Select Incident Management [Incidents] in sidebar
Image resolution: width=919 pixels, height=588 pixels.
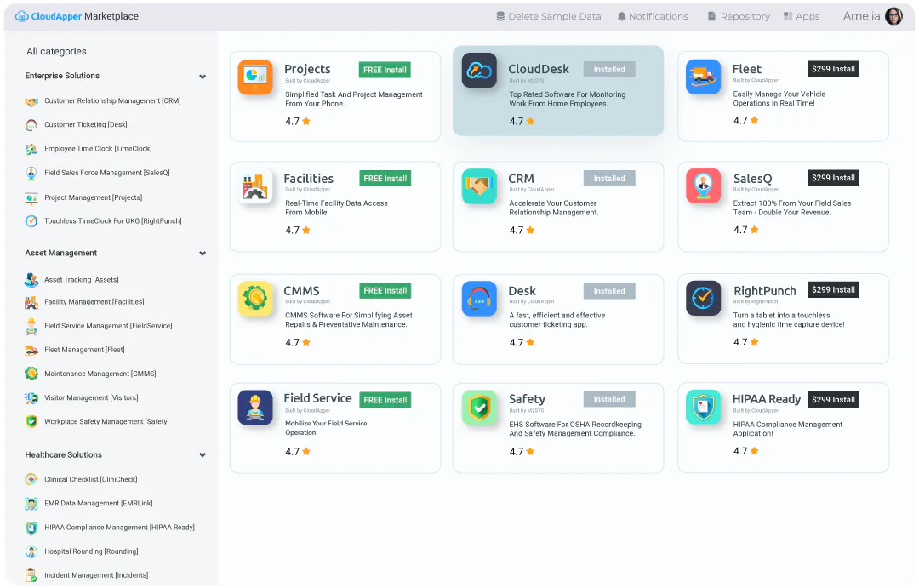tap(96, 576)
